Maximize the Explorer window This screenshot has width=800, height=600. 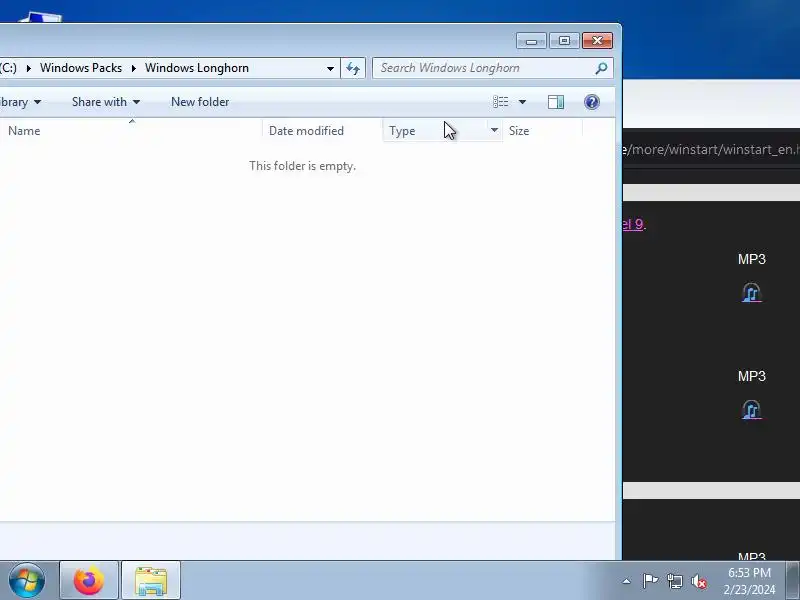point(564,41)
